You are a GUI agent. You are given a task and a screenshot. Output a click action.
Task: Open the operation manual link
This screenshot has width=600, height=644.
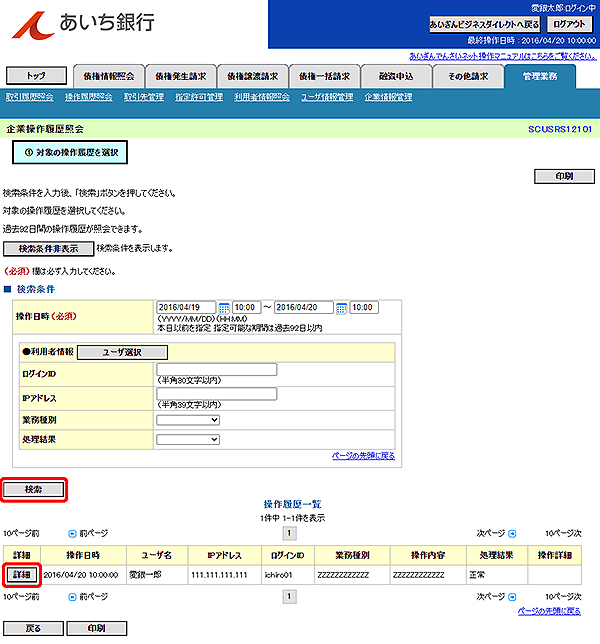point(503,56)
